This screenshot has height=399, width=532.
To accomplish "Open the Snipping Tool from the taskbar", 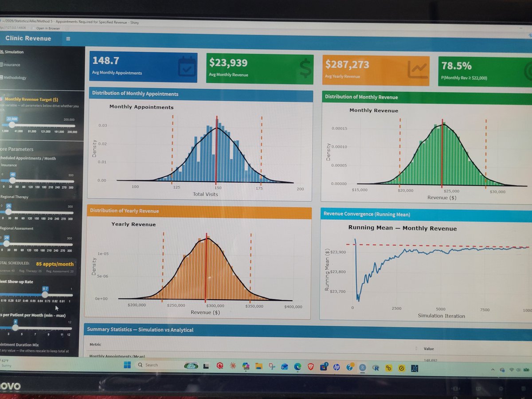I will coord(272,366).
